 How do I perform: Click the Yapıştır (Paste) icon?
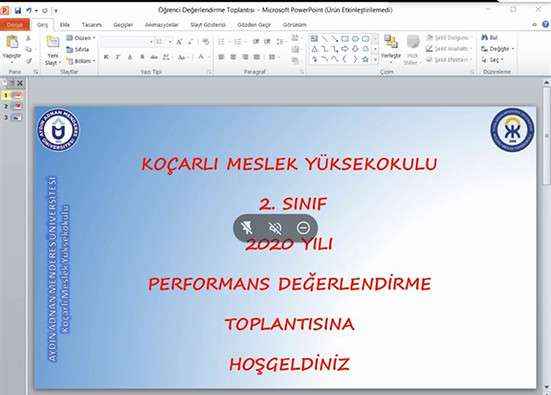click(12, 43)
